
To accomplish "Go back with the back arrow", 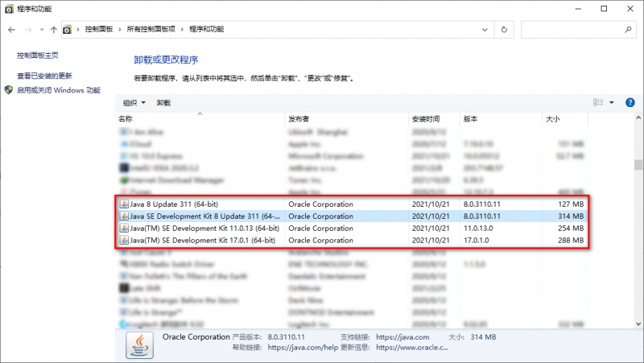I will (11, 30).
